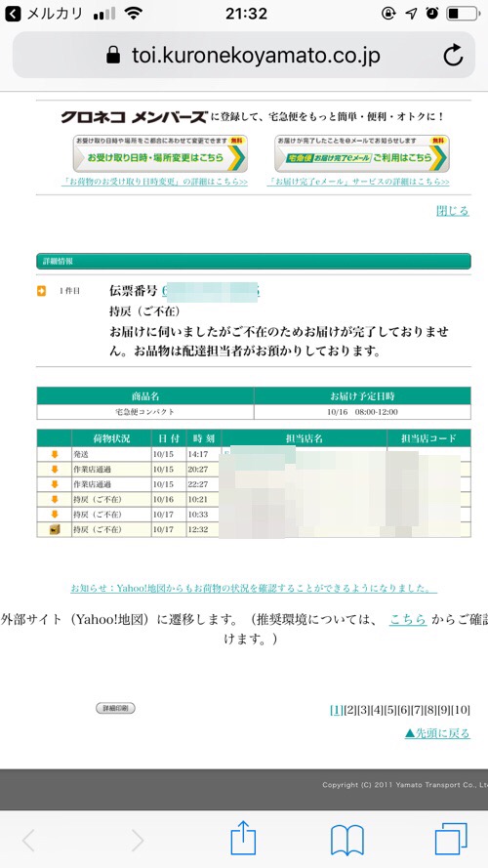Go to page [6]

coord(403,710)
